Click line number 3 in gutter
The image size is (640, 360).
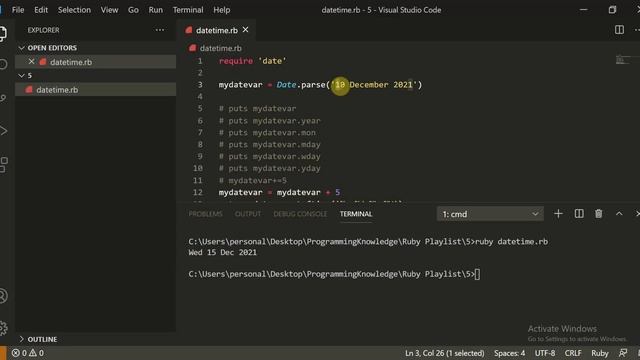point(200,84)
